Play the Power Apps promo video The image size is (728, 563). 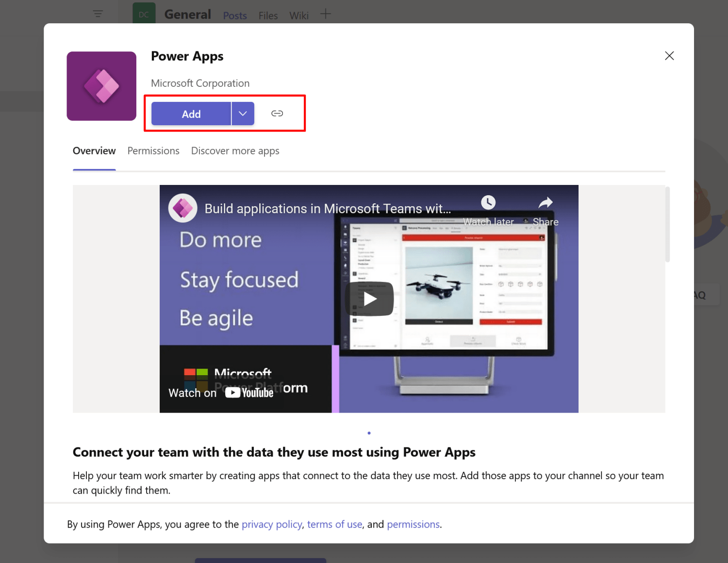click(369, 298)
